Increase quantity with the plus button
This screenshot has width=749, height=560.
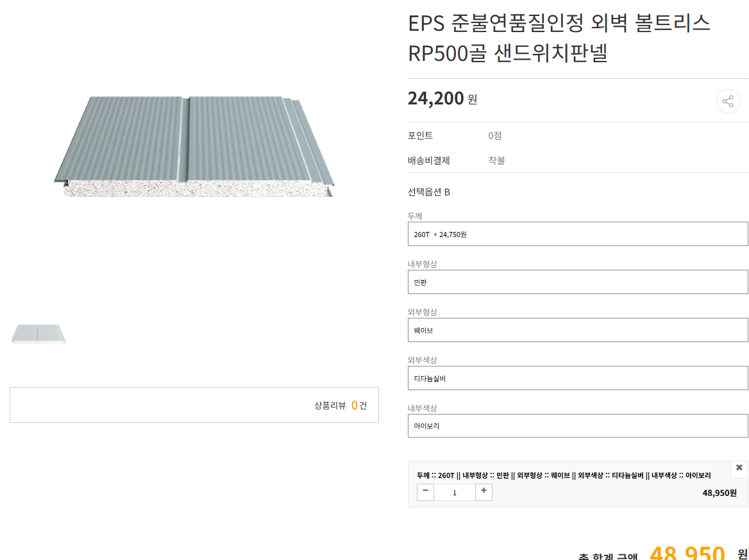click(x=484, y=492)
